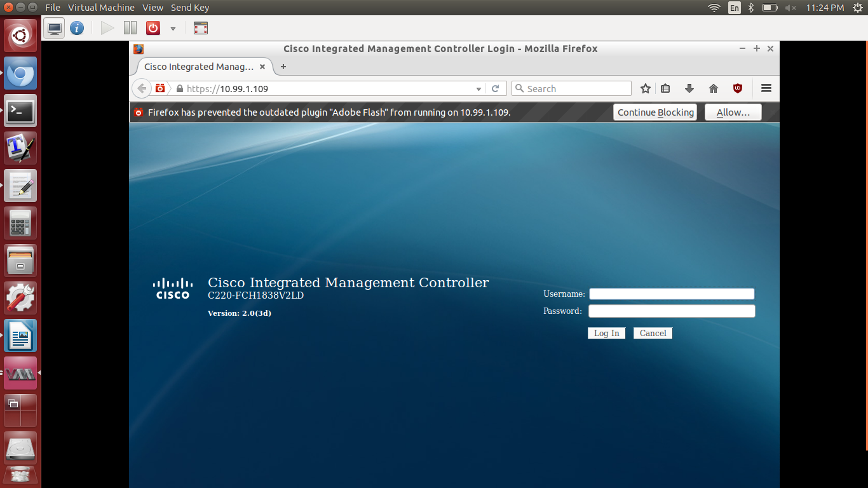
Task: Click the Version: 2.0(3d) text
Action: [x=240, y=313]
